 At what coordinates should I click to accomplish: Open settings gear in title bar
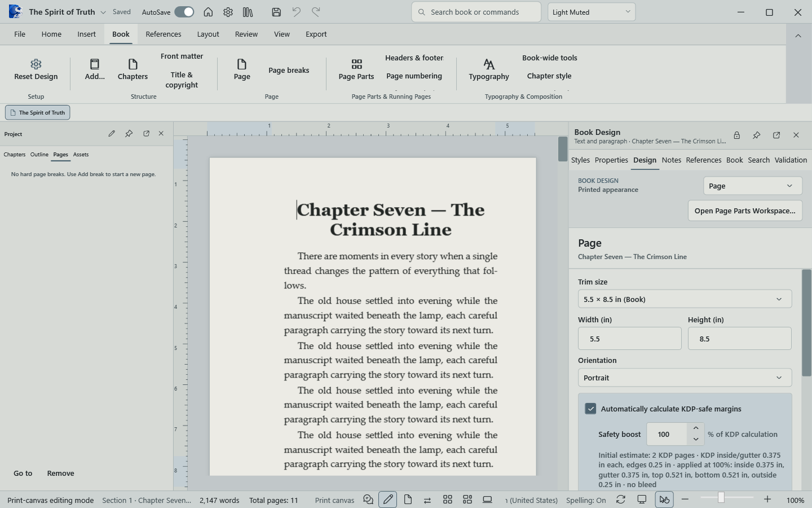coord(228,12)
